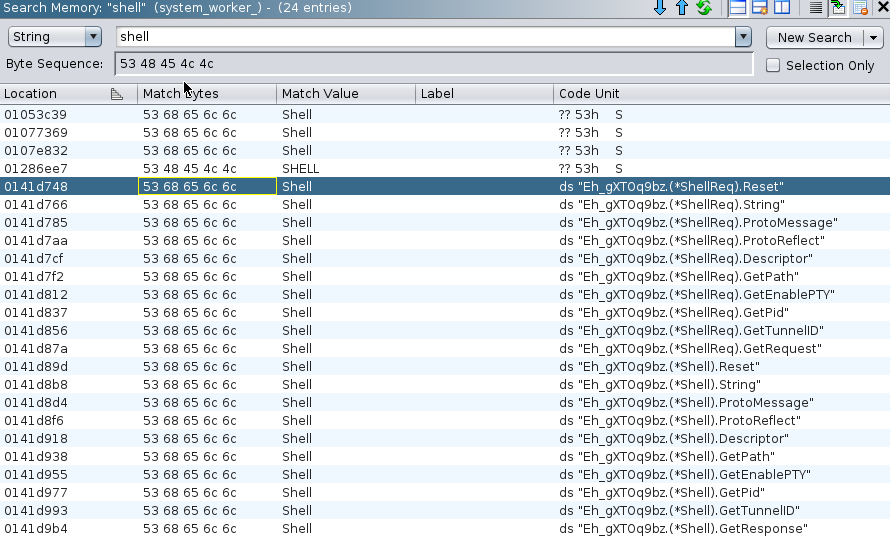Select the row at location 0107e832

coord(445,150)
